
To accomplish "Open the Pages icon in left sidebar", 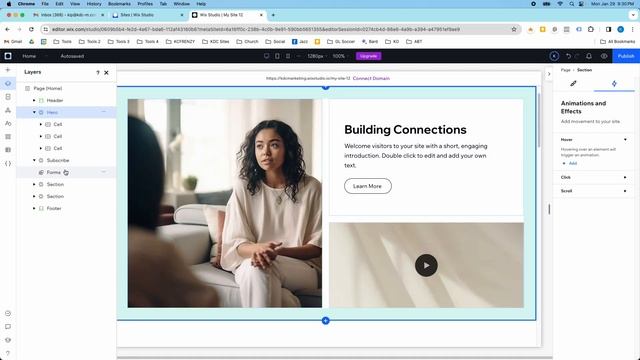I will click(x=8, y=97).
